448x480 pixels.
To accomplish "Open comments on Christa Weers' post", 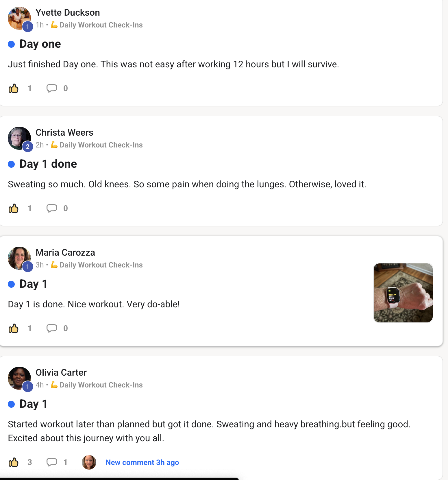I will [52, 208].
